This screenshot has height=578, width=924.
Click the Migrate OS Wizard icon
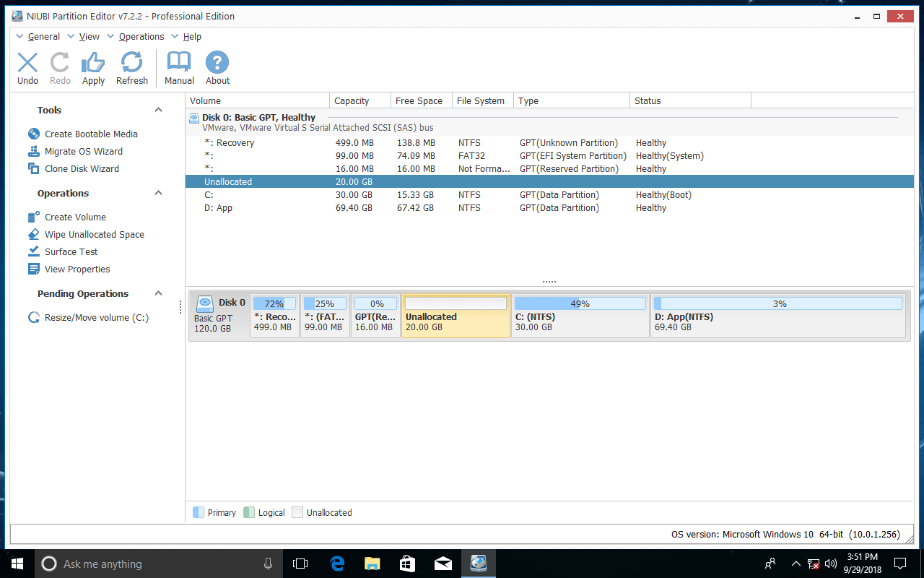[33, 151]
